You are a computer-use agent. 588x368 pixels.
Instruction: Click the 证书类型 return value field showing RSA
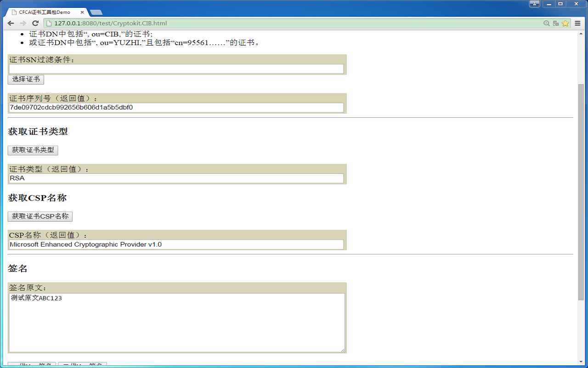[x=176, y=178]
